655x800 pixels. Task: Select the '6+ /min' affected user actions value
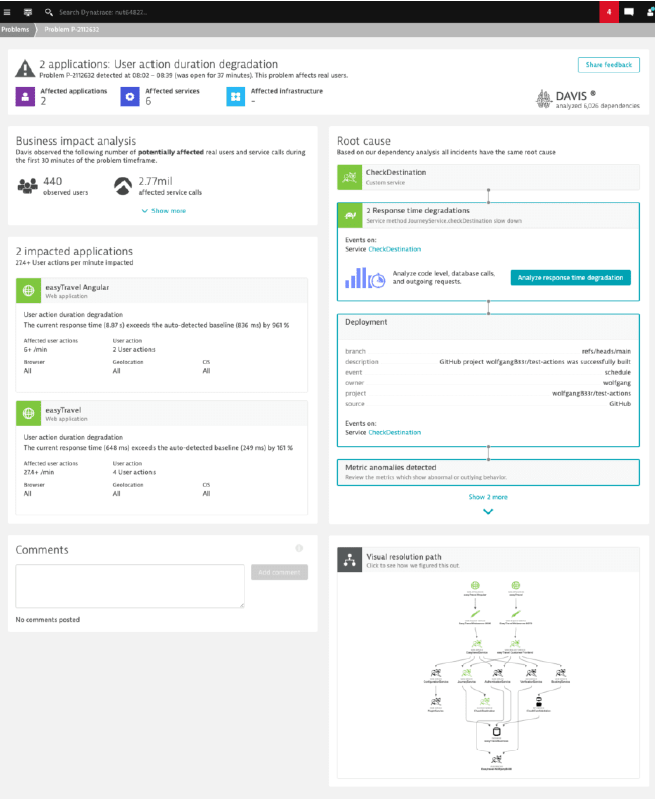coord(35,349)
